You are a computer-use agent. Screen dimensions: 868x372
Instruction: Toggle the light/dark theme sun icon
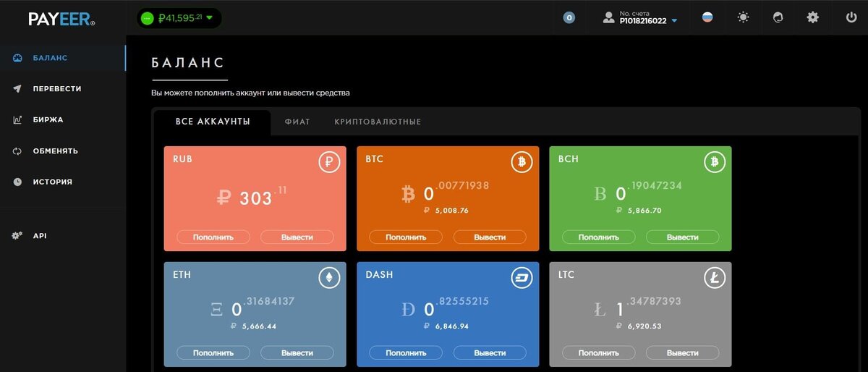pos(743,17)
